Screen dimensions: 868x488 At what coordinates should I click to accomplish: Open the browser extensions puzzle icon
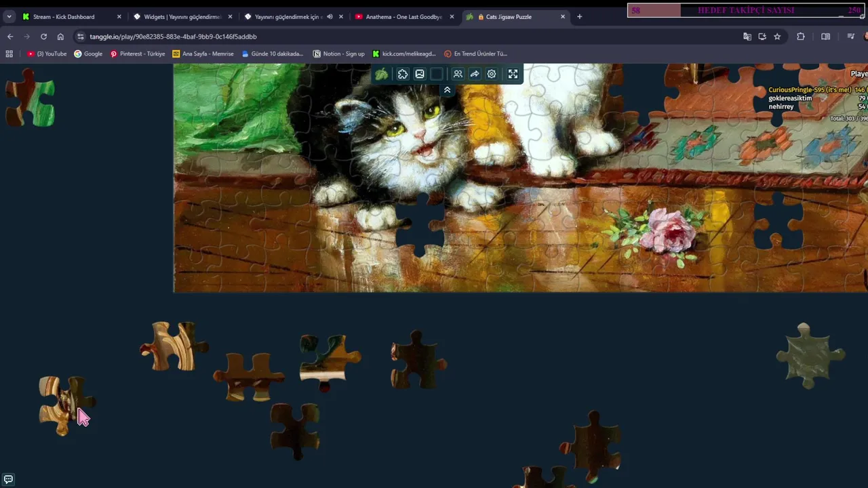coord(801,37)
